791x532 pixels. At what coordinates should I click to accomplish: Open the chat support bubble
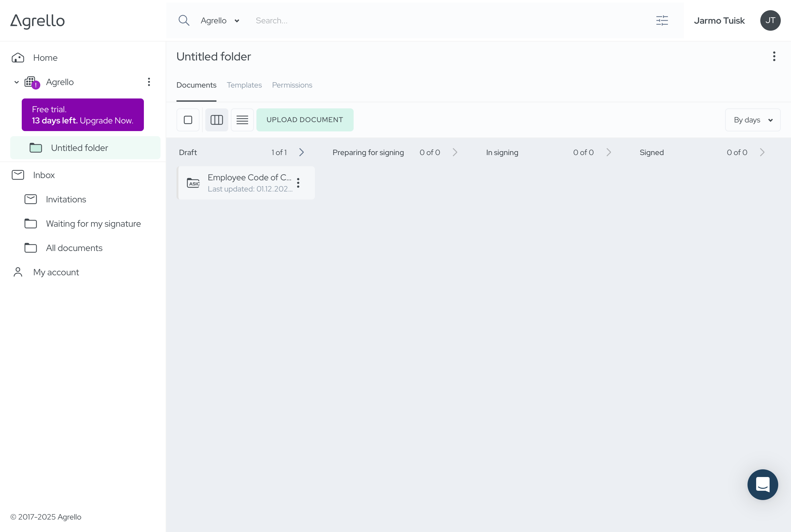[x=763, y=484]
